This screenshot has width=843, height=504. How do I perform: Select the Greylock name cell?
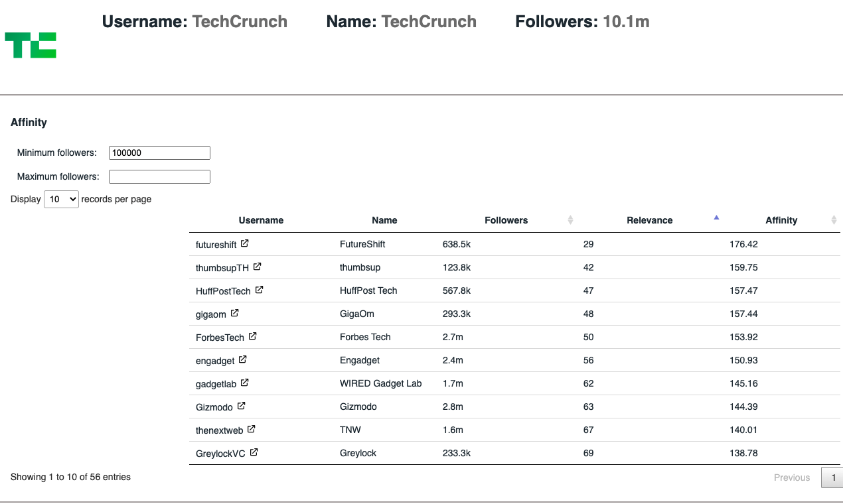coord(358,453)
